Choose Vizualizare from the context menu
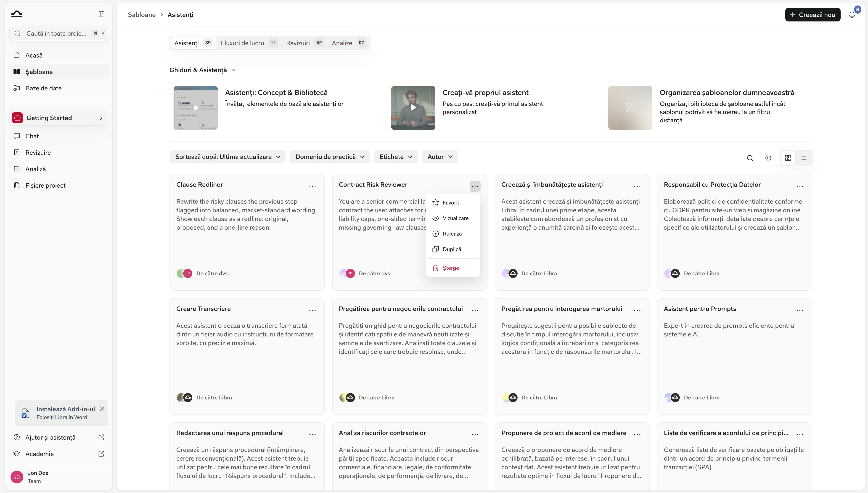 453,218
